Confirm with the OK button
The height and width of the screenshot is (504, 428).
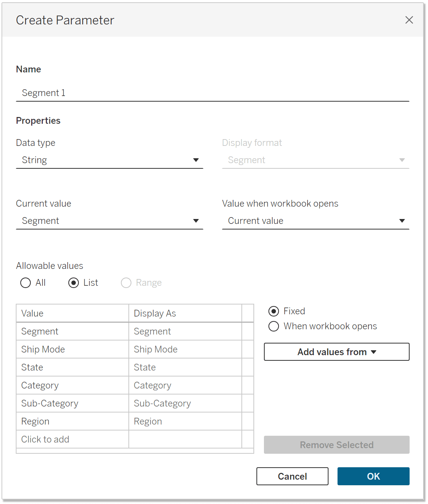pyautogui.click(x=374, y=476)
